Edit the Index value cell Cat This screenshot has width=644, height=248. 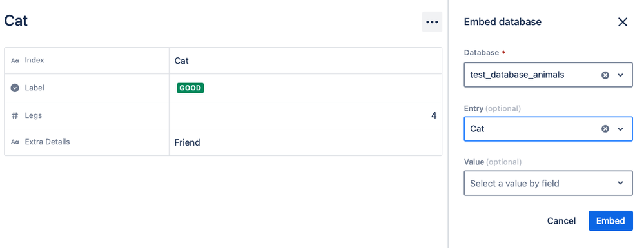(x=305, y=61)
